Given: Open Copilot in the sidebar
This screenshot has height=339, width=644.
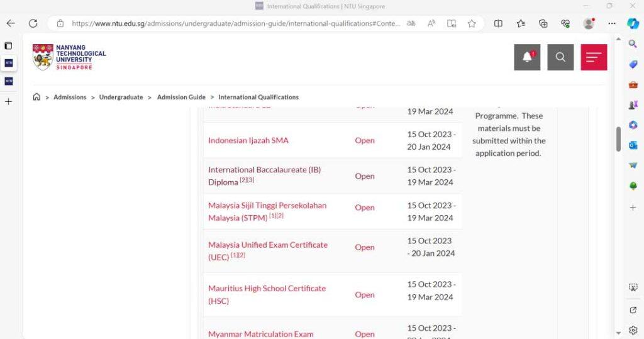Looking at the screenshot, I should [x=633, y=23].
